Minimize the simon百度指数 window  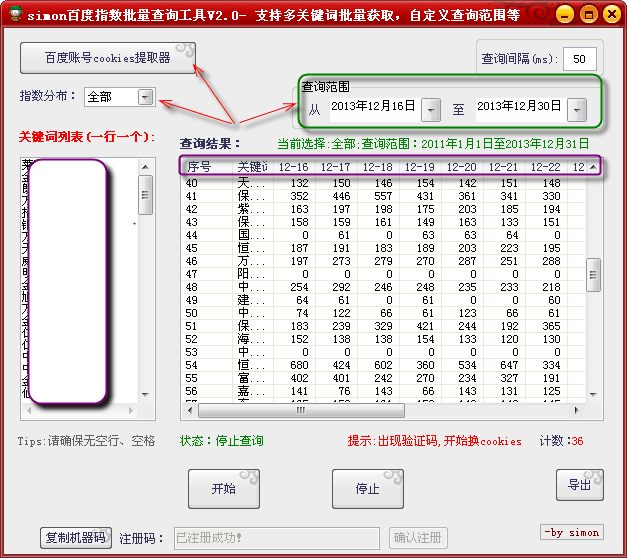[x=565, y=15]
